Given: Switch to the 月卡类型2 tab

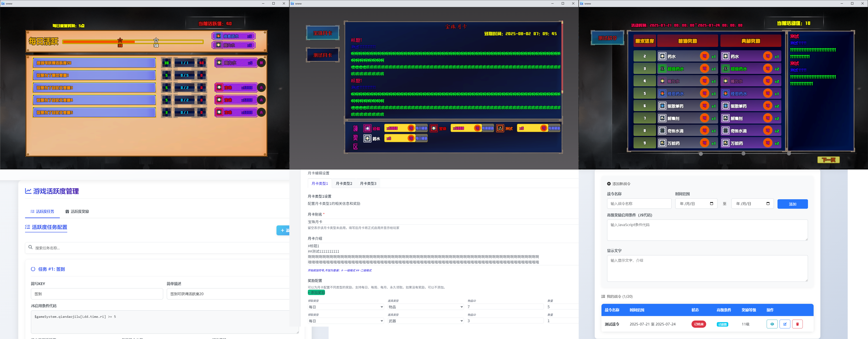Looking at the screenshot, I should pyautogui.click(x=344, y=183).
